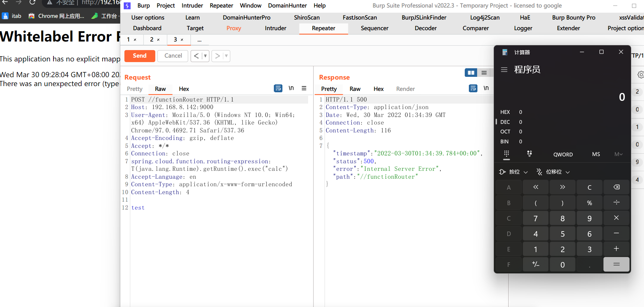Select side-by-side layout view icon

(471, 73)
